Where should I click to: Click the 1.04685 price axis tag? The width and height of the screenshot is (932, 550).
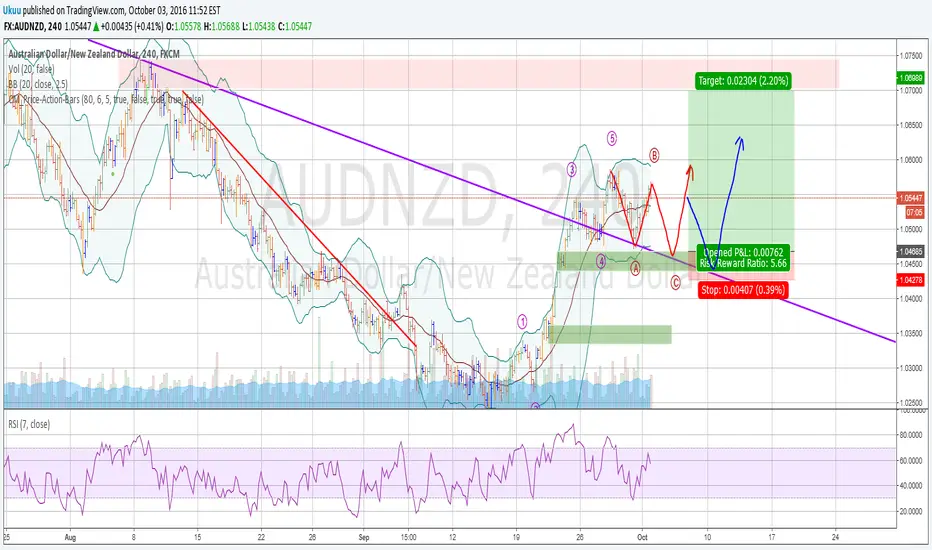coord(911,252)
